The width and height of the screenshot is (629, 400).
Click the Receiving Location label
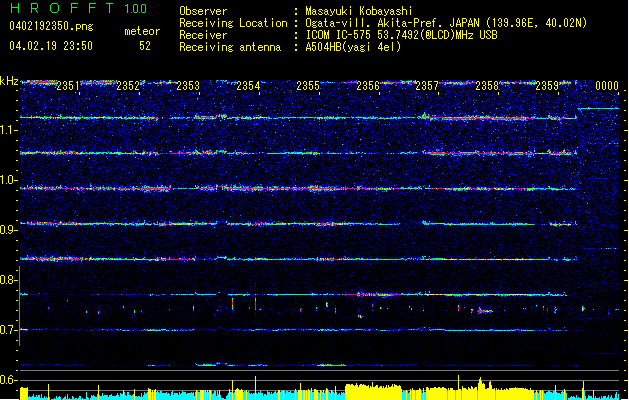coord(233,23)
